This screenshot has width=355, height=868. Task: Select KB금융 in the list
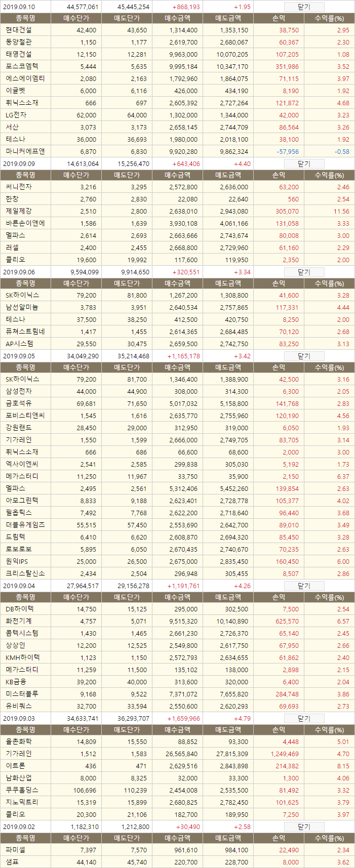click(15, 682)
